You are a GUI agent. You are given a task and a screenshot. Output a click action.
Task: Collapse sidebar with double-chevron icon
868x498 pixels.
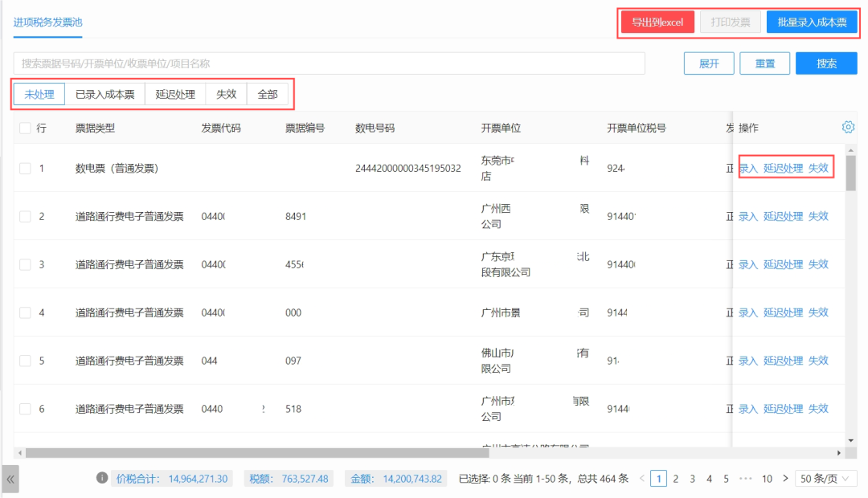10,479
